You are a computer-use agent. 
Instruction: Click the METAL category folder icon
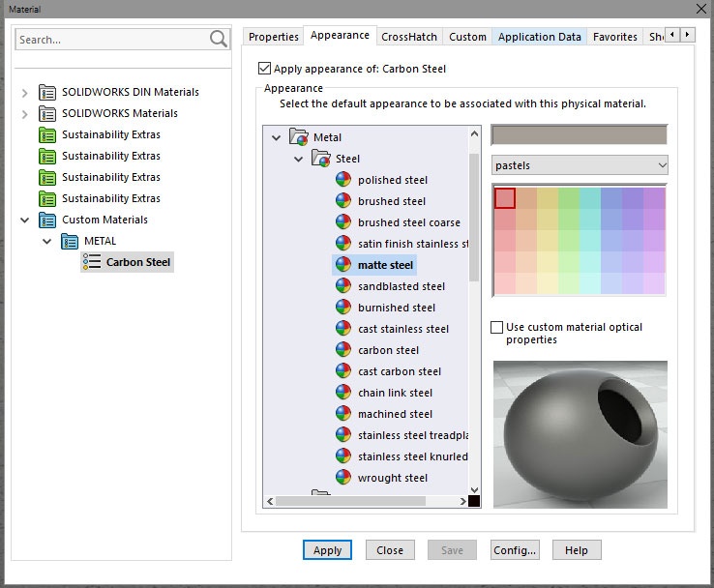pos(70,241)
